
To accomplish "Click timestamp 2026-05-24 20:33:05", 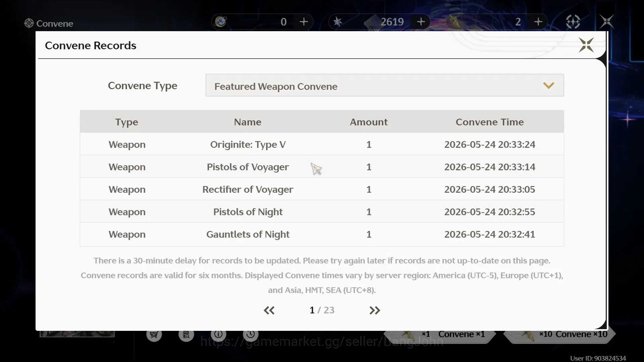I will 490,189.
